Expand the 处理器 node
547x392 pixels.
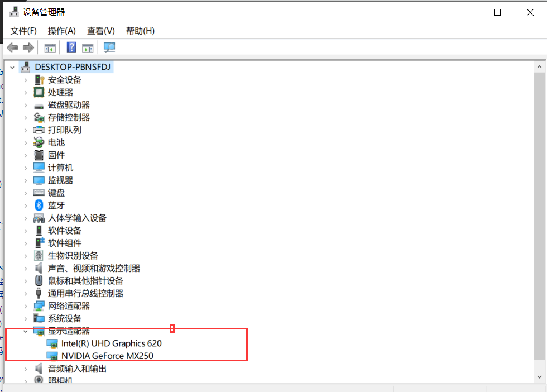[26, 93]
